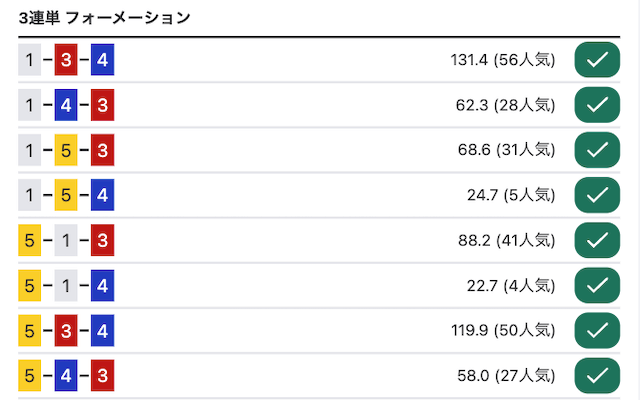Click the blue 4 badge in 1-5-4 row
Image resolution: width=640 pixels, height=400 pixels.
pos(102,195)
